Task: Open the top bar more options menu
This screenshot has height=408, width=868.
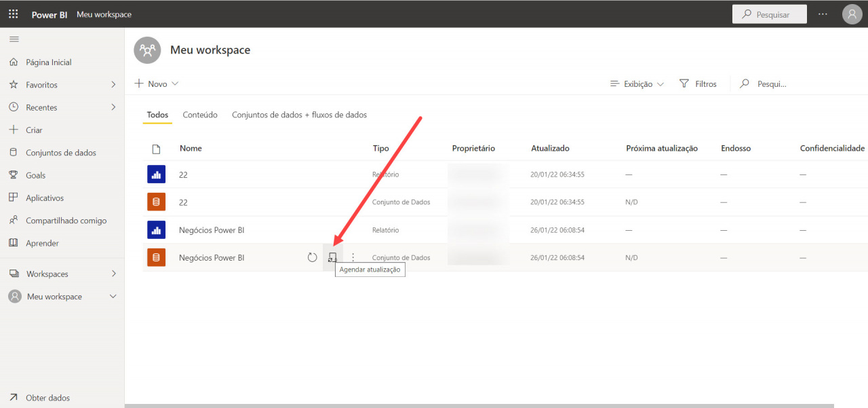Action: 823,14
